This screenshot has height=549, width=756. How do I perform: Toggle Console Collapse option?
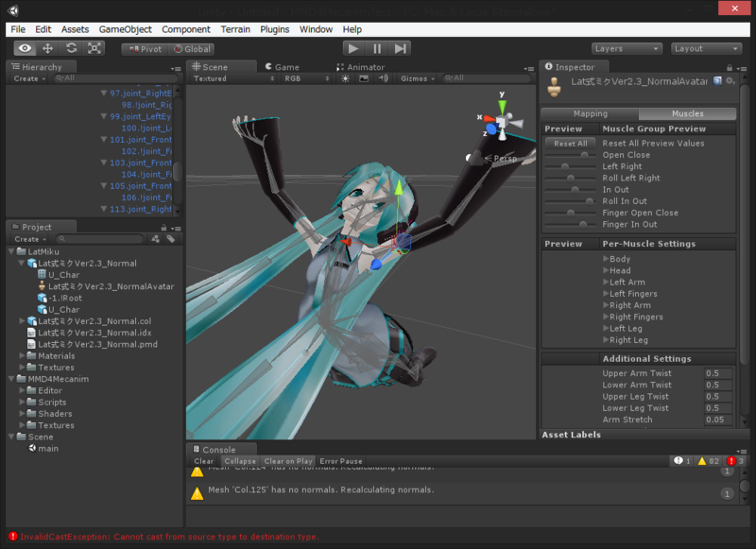click(240, 461)
